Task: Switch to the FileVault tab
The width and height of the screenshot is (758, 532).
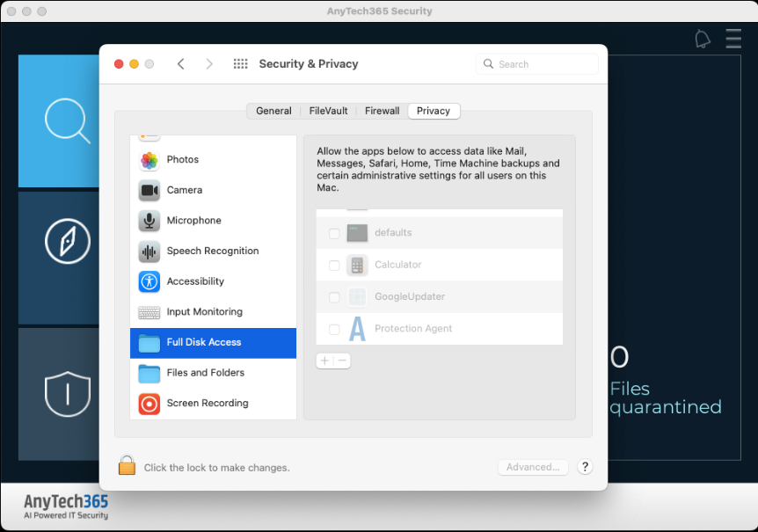Action: [328, 111]
